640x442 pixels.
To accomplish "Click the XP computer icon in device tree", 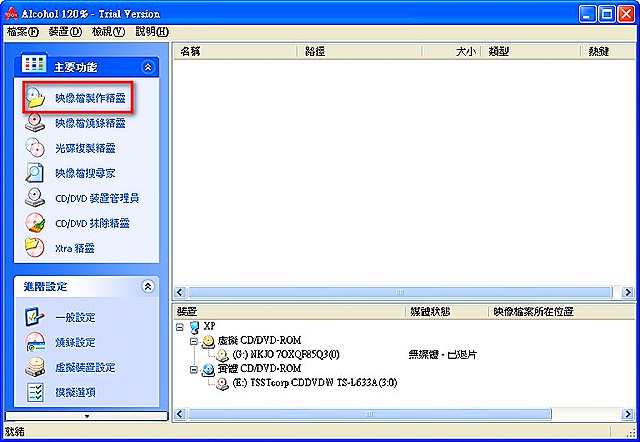I will pos(195,326).
